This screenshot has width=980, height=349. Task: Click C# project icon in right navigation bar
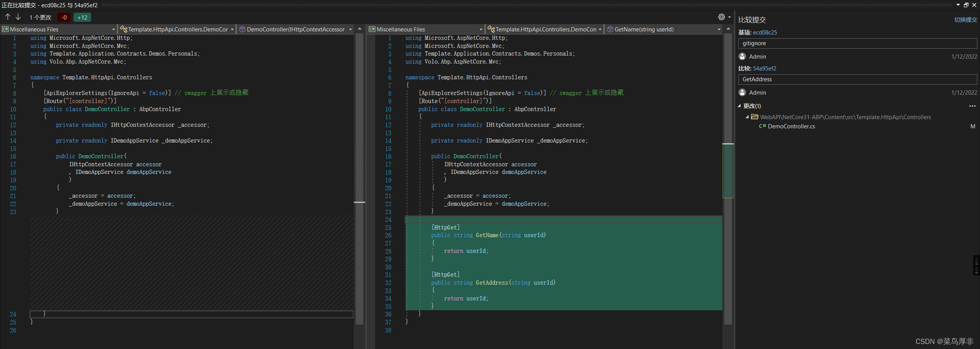click(372, 29)
